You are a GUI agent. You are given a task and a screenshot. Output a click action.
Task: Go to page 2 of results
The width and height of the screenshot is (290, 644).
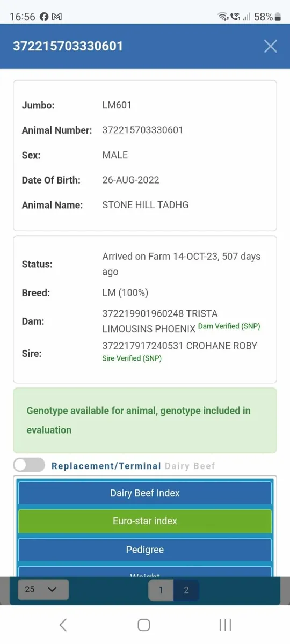(186, 590)
